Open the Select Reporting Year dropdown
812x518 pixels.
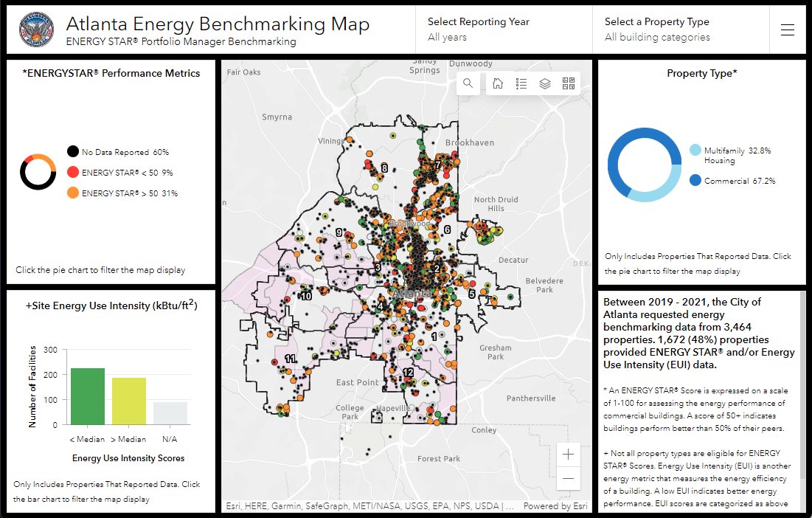[x=504, y=30]
